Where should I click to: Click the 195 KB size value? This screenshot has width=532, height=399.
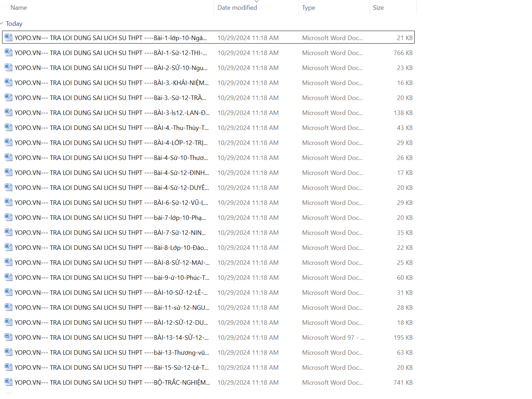coord(403,337)
